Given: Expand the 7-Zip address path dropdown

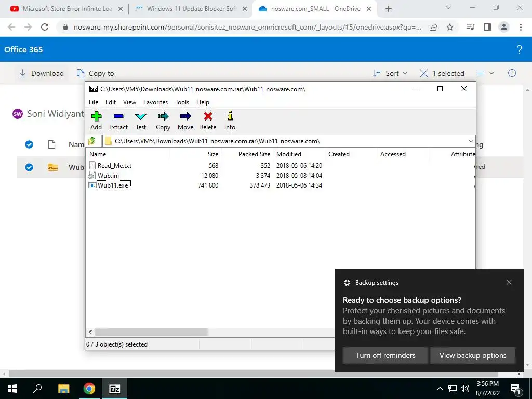Looking at the screenshot, I should pos(471,141).
